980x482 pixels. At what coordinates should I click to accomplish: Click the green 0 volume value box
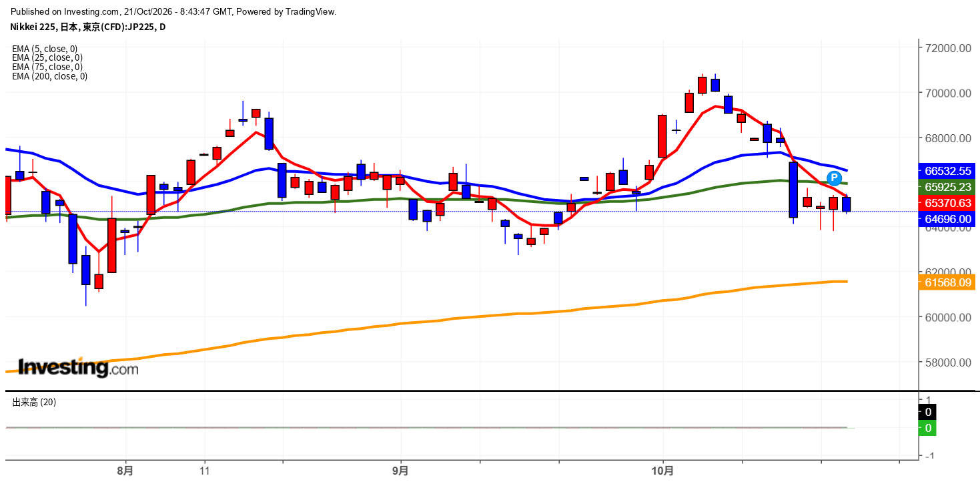click(928, 428)
